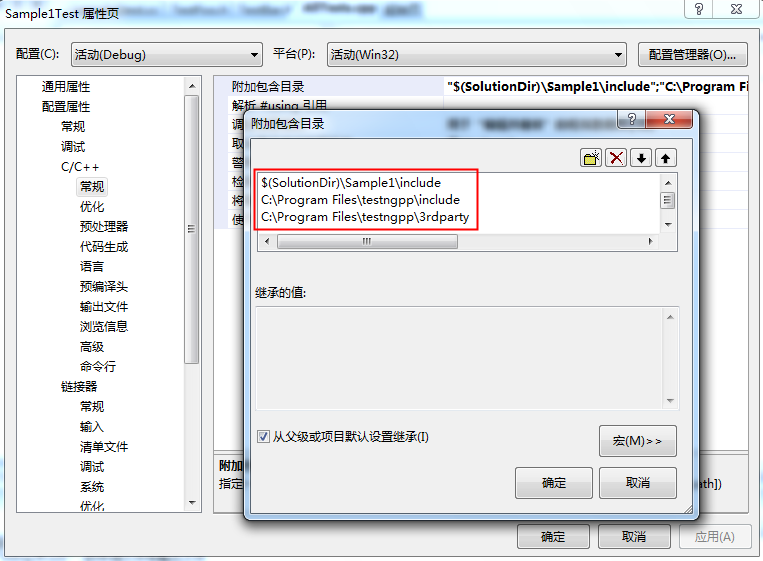
Task: Click the help question mark in the 附加包含目录 dialog
Action: click(632, 119)
